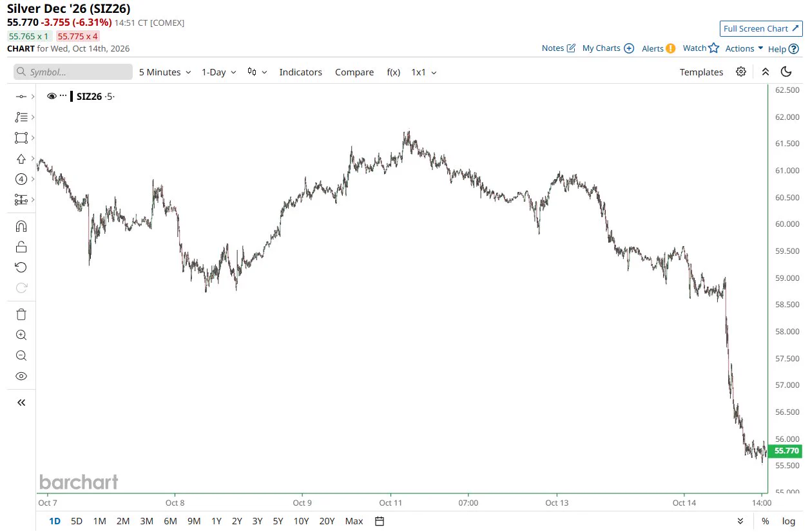
Task: Open the 5 Minutes interval dropdown
Action: click(x=165, y=72)
